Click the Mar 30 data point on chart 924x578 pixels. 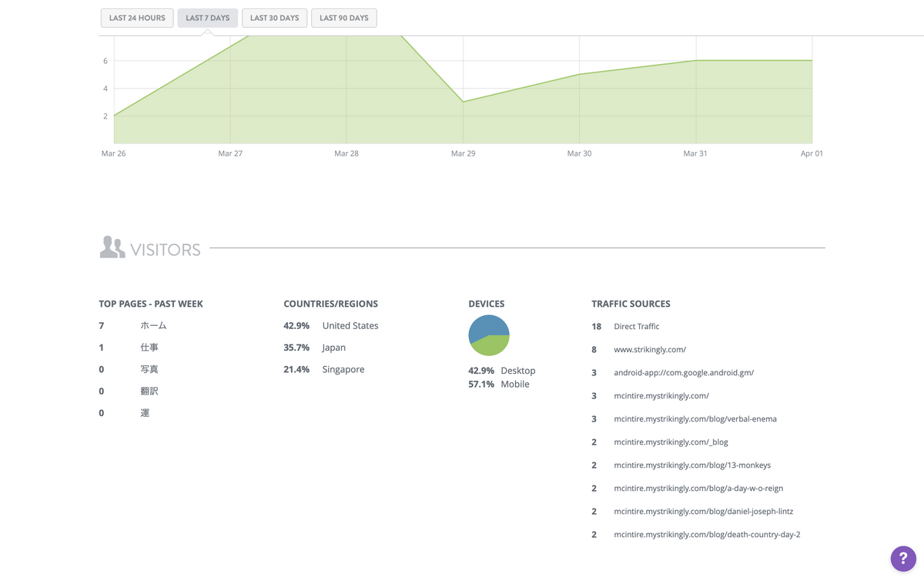click(x=579, y=75)
